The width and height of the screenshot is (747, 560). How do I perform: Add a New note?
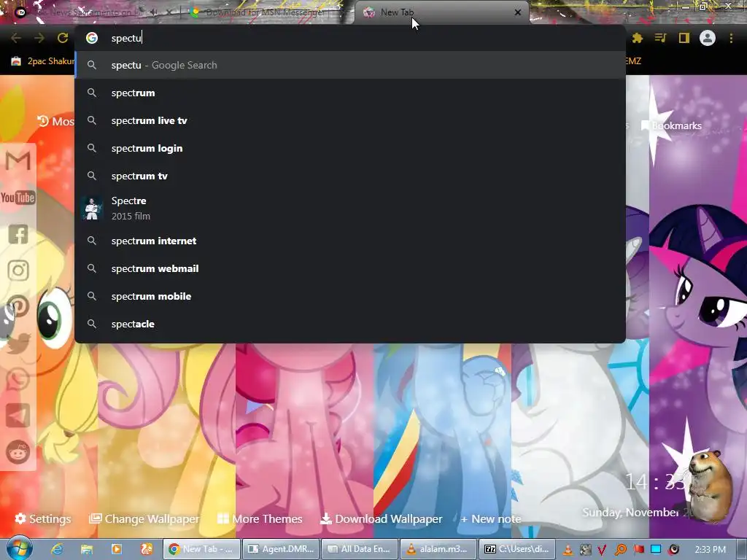click(x=491, y=518)
